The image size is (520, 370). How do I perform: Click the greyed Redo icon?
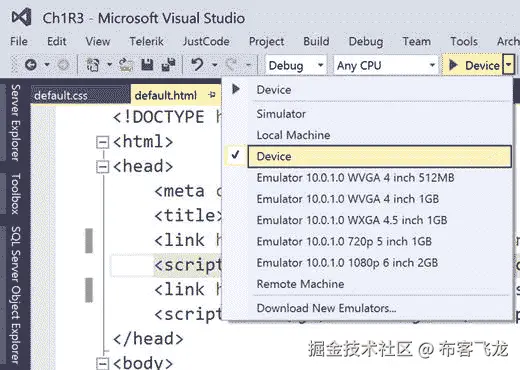231,65
